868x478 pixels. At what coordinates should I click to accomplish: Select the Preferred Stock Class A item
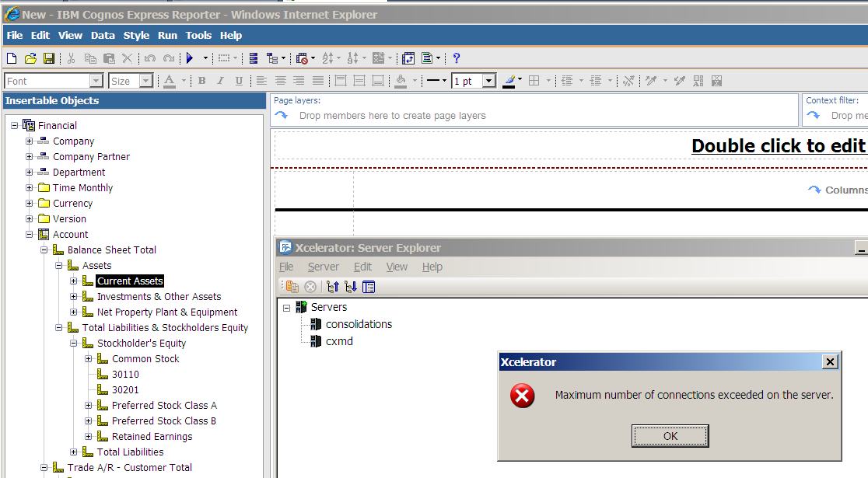coord(164,406)
